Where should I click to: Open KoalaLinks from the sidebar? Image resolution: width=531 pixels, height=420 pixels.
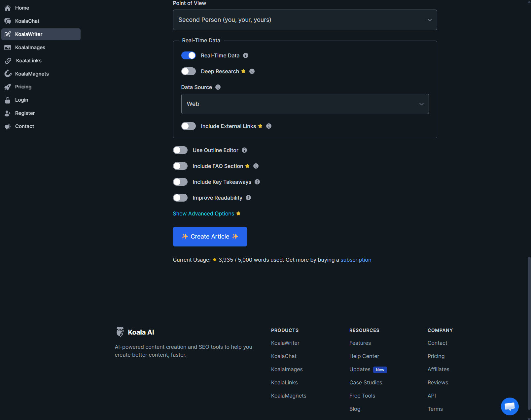point(41,61)
